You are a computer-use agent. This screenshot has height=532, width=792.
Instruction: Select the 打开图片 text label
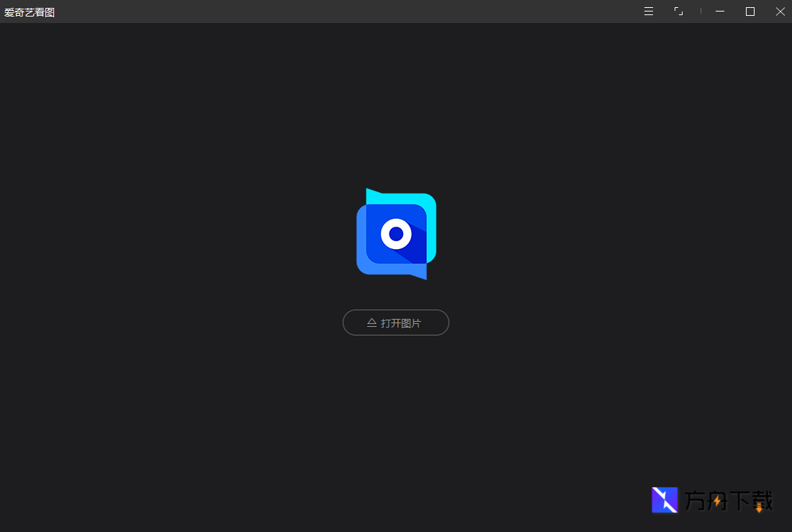pos(401,323)
